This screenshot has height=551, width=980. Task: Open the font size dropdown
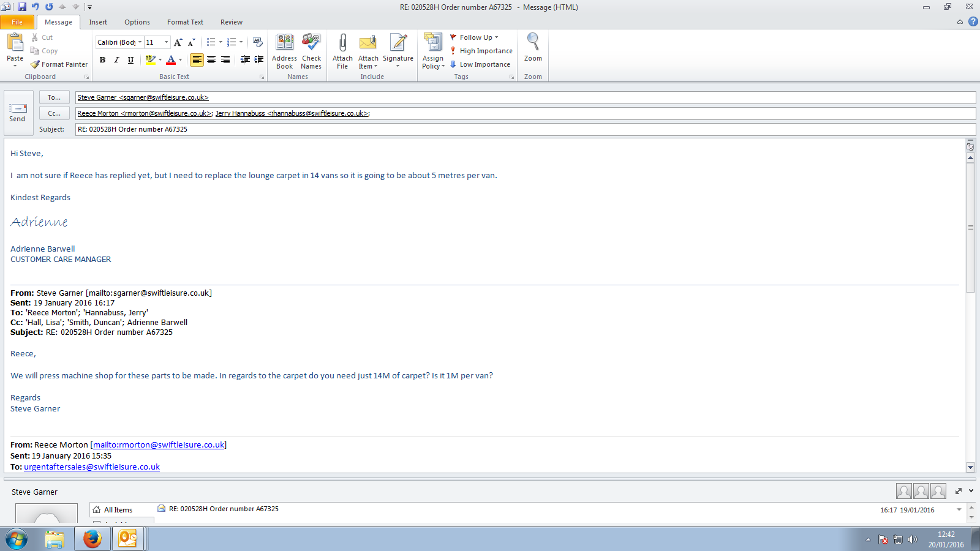point(166,42)
